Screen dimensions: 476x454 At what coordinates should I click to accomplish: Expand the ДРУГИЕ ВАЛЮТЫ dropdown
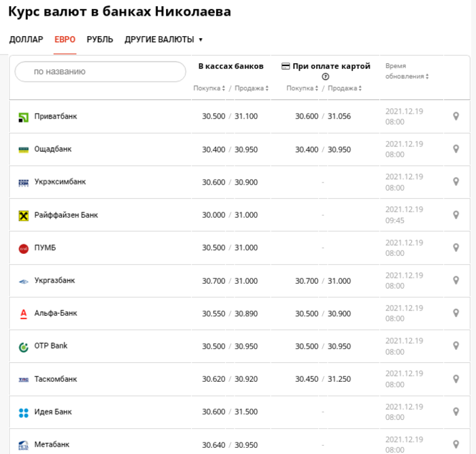(x=163, y=39)
